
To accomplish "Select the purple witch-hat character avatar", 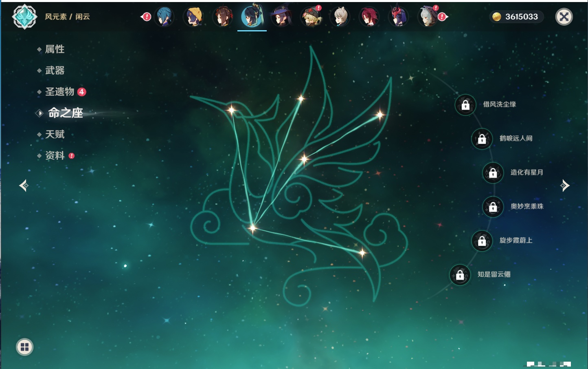I will click(281, 17).
